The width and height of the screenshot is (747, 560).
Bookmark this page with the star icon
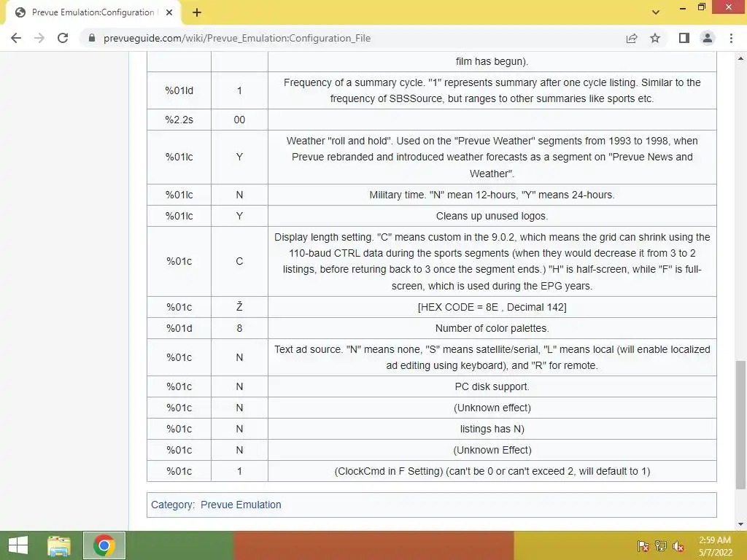coord(655,38)
